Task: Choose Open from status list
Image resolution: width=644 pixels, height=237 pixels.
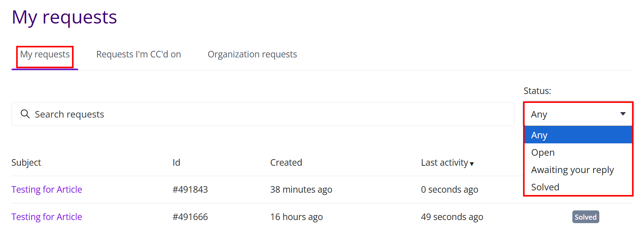Action: [x=543, y=153]
